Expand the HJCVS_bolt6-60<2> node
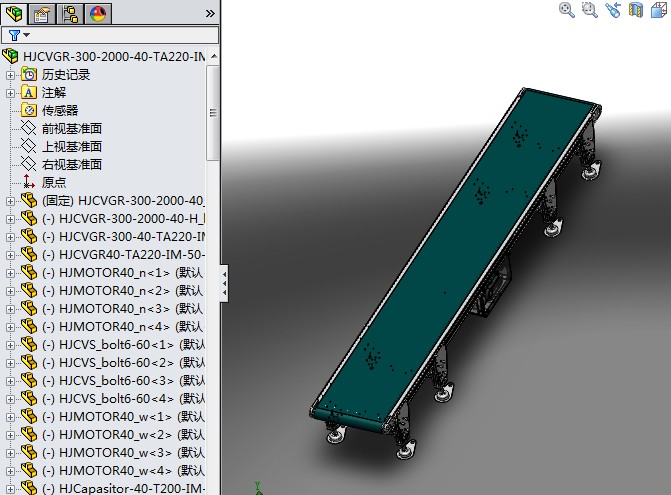671x495 pixels. pos(10,363)
